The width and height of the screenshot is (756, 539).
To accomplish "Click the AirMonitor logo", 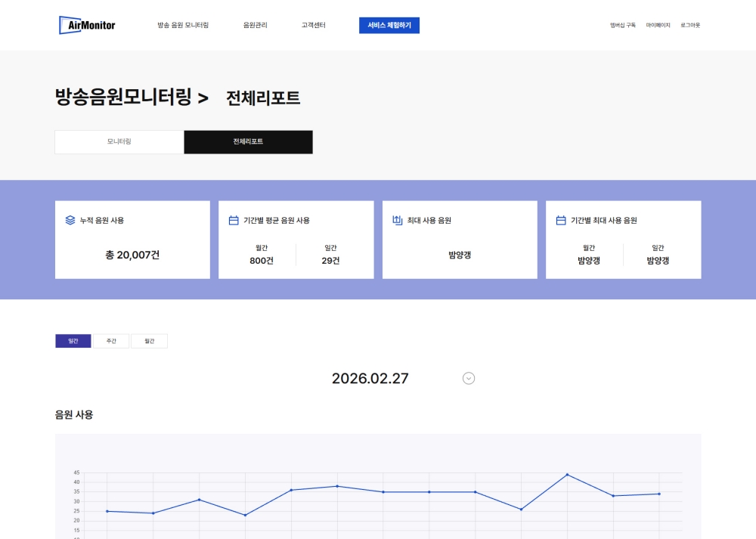I will (x=87, y=25).
